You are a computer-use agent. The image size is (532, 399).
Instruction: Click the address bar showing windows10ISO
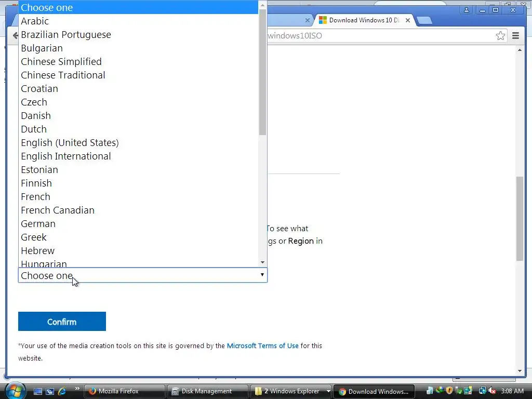click(380, 36)
